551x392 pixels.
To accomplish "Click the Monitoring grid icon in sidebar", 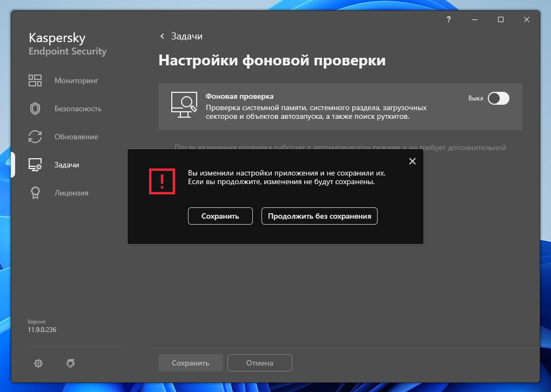I will point(35,80).
